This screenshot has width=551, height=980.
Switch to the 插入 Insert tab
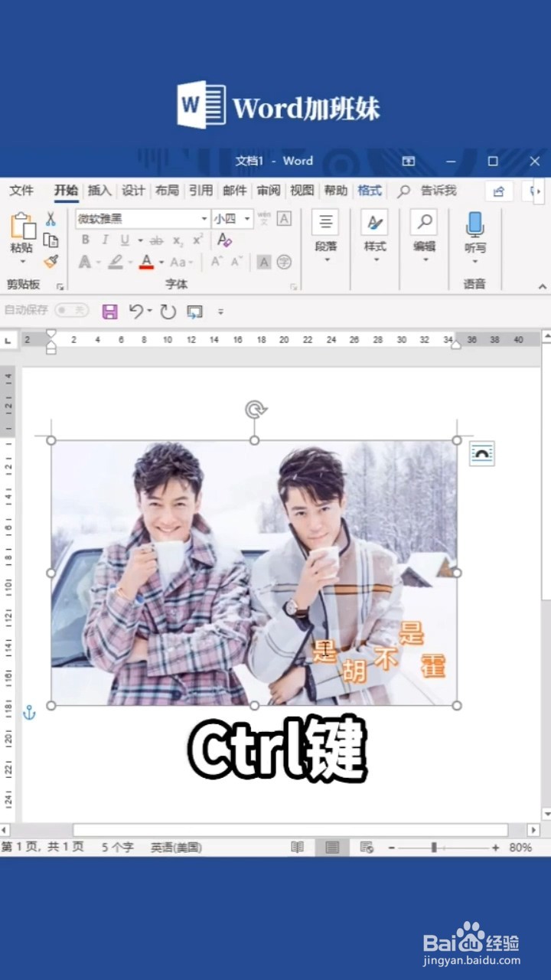click(x=99, y=191)
